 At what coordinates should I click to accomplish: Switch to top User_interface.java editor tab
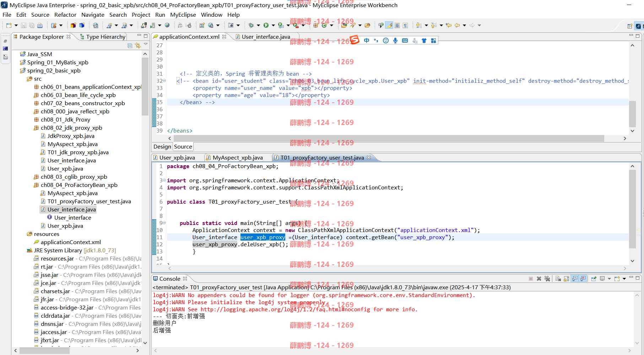263,37
